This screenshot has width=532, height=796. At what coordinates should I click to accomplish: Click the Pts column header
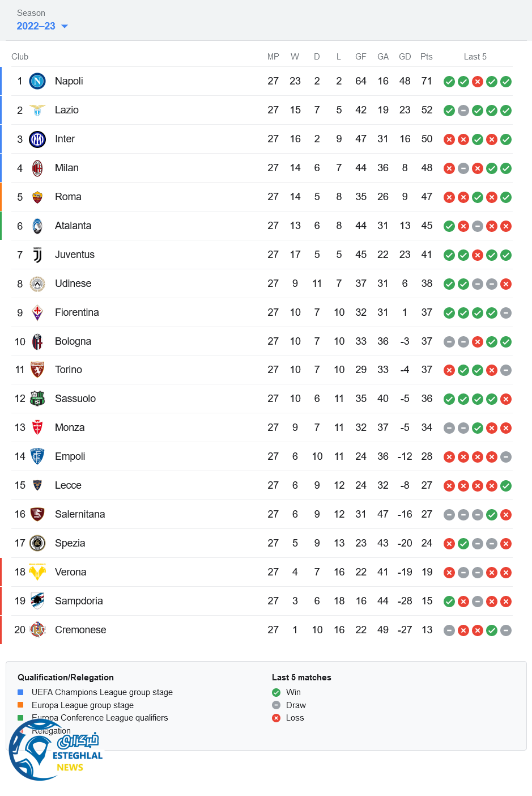[427, 57]
